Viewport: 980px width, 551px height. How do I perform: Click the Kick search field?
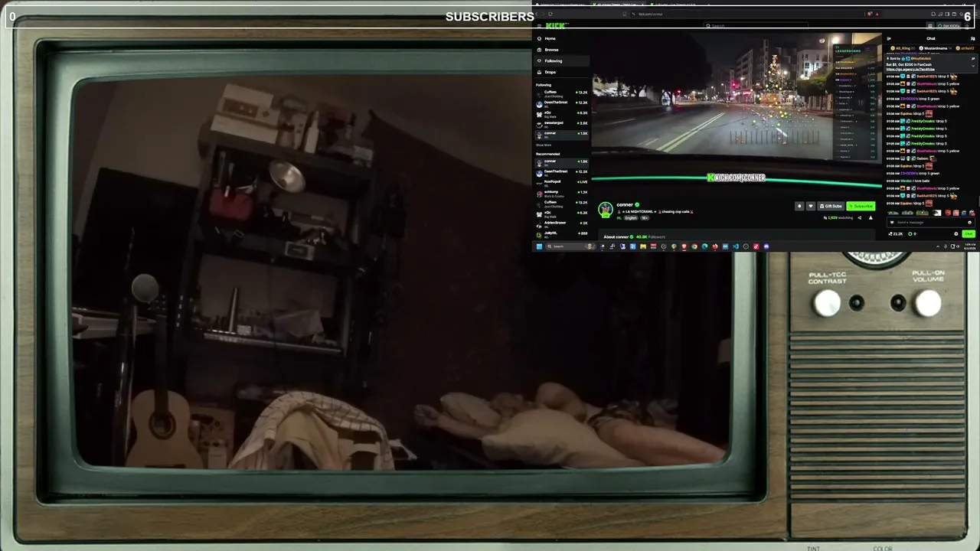tap(756, 25)
